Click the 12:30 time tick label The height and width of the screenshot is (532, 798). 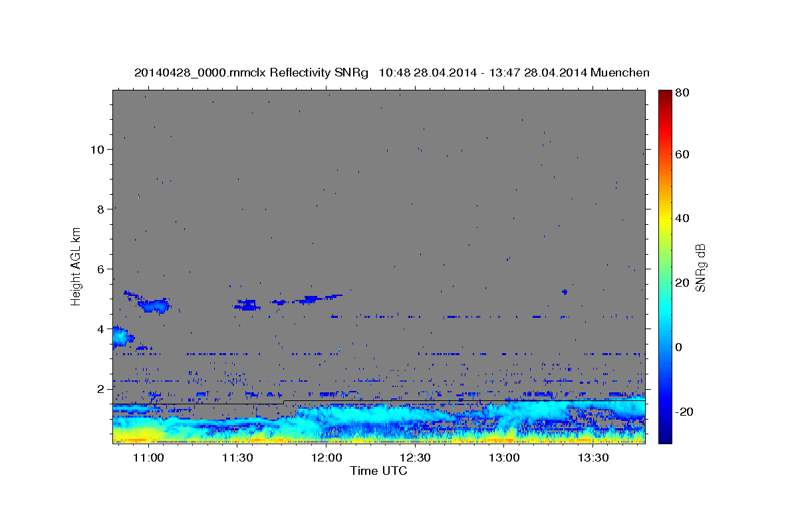(x=416, y=458)
